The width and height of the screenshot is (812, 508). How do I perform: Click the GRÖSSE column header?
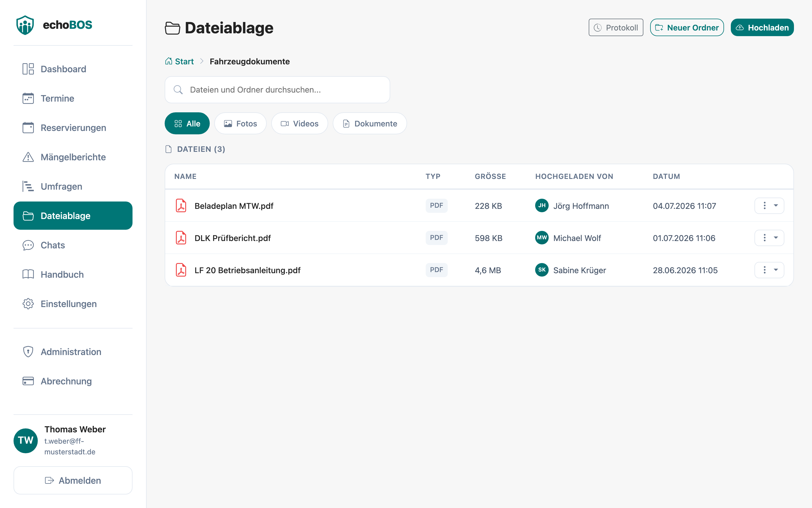(490, 176)
